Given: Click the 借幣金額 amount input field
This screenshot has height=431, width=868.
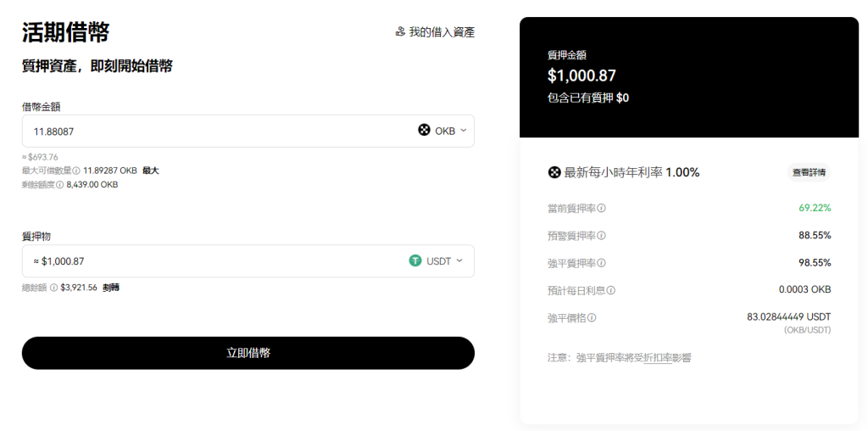Looking at the screenshot, I should point(212,132).
